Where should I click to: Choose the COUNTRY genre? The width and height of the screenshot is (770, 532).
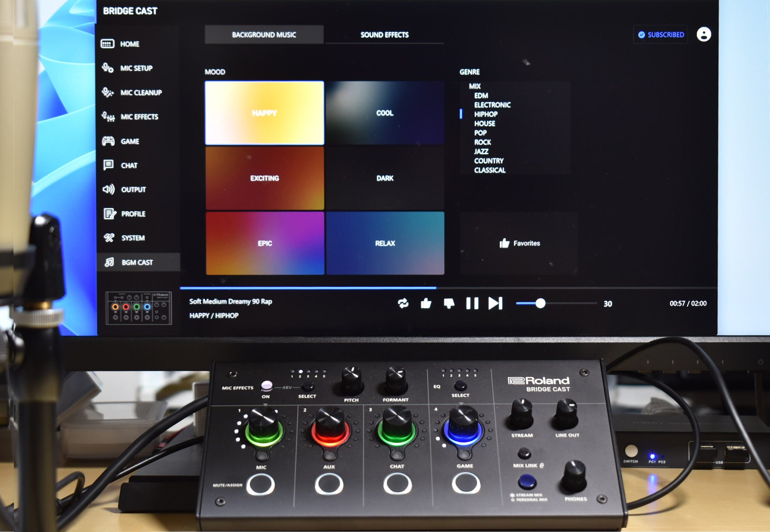coord(489,161)
